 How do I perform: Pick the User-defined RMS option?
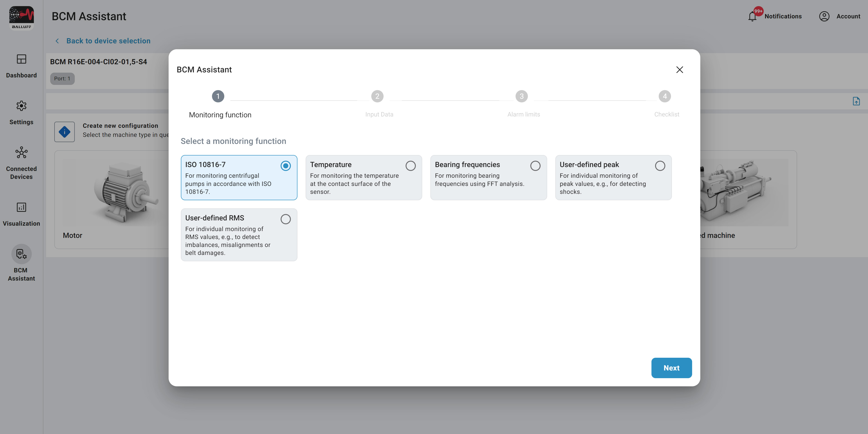(x=285, y=219)
